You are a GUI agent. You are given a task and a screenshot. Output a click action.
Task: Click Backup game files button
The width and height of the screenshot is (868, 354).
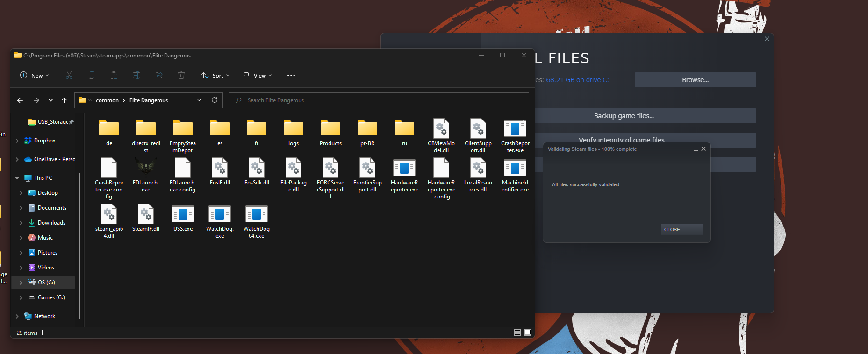click(646, 116)
